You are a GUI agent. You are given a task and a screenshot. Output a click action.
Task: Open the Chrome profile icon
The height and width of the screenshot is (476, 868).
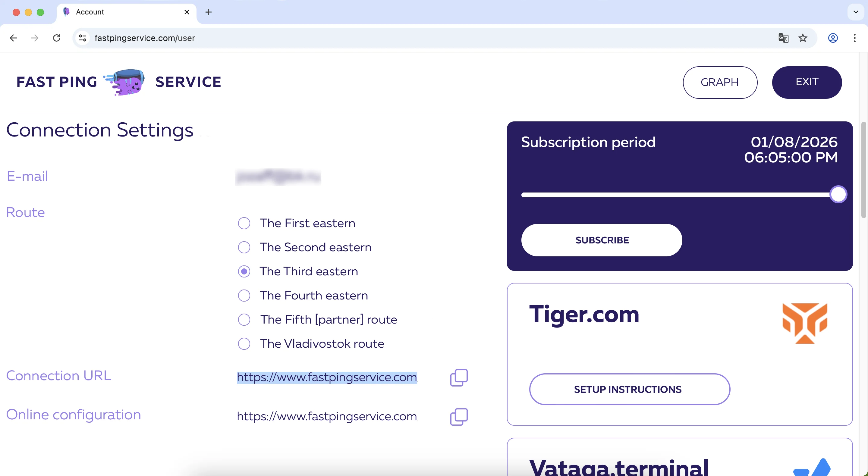click(833, 38)
